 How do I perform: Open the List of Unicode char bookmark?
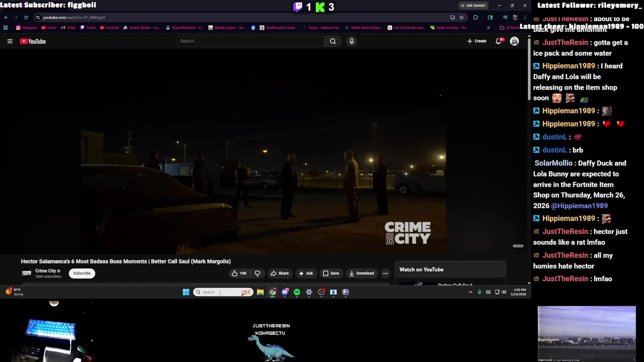[406, 28]
